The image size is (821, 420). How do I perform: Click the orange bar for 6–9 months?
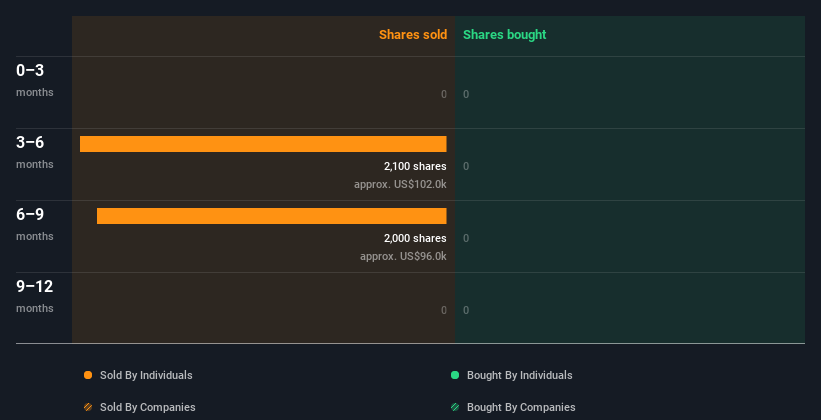click(272, 216)
